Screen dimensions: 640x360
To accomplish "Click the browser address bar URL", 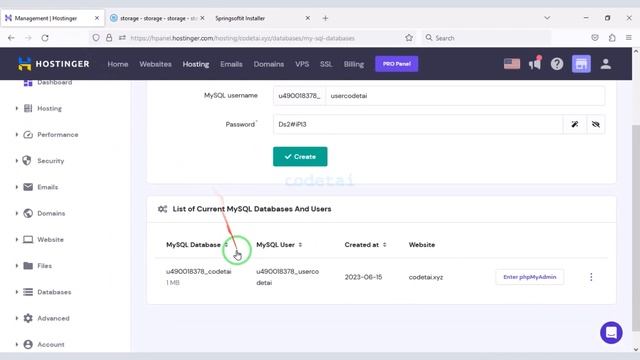I will coord(242,38).
